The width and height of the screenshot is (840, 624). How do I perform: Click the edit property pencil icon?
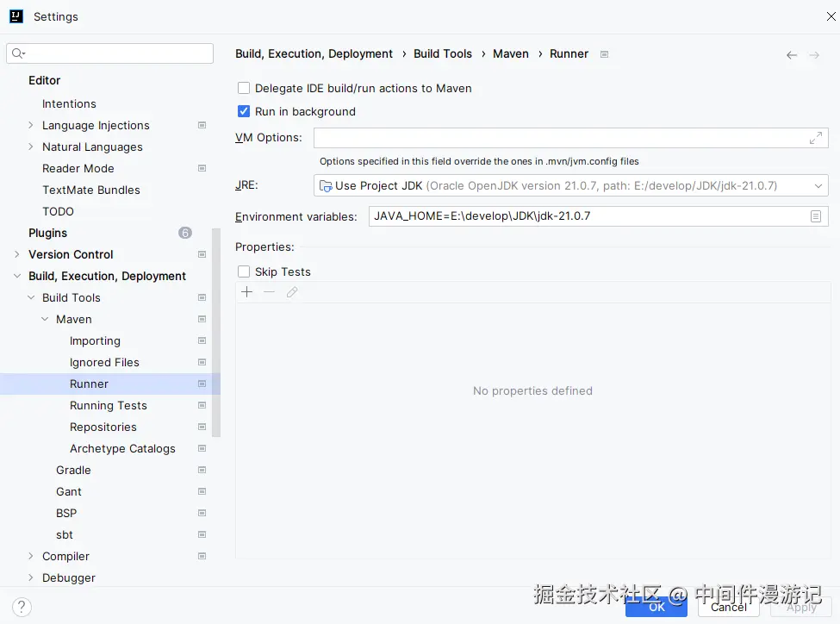click(x=292, y=292)
